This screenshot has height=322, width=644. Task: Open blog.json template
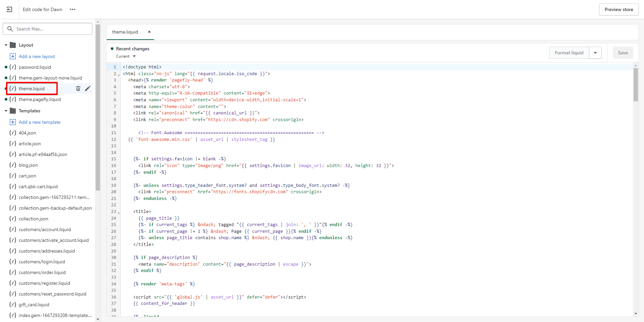coord(28,165)
